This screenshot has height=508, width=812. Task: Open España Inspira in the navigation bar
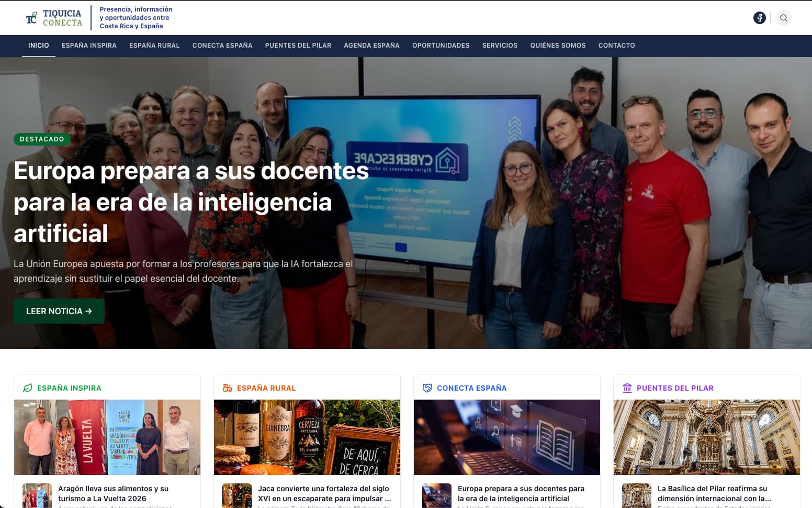pyautogui.click(x=89, y=46)
